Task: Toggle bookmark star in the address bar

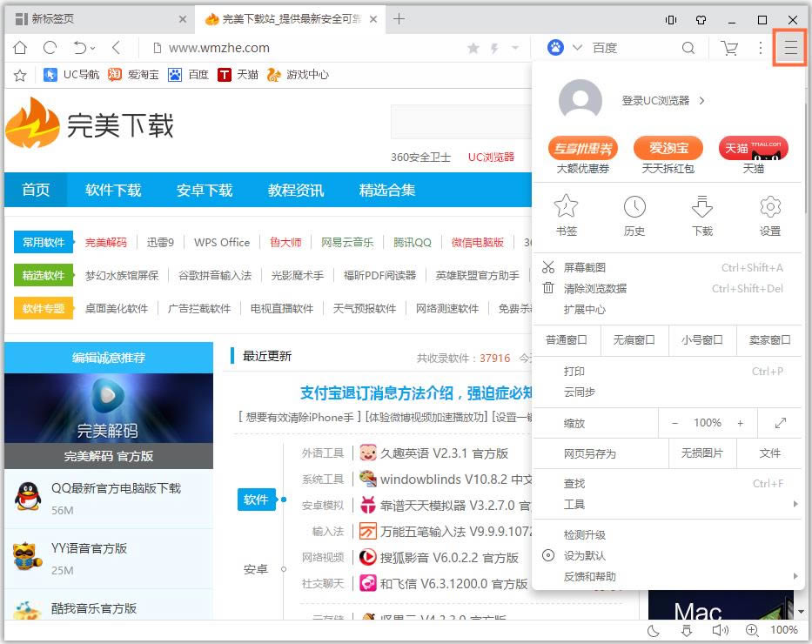Action: point(473,49)
